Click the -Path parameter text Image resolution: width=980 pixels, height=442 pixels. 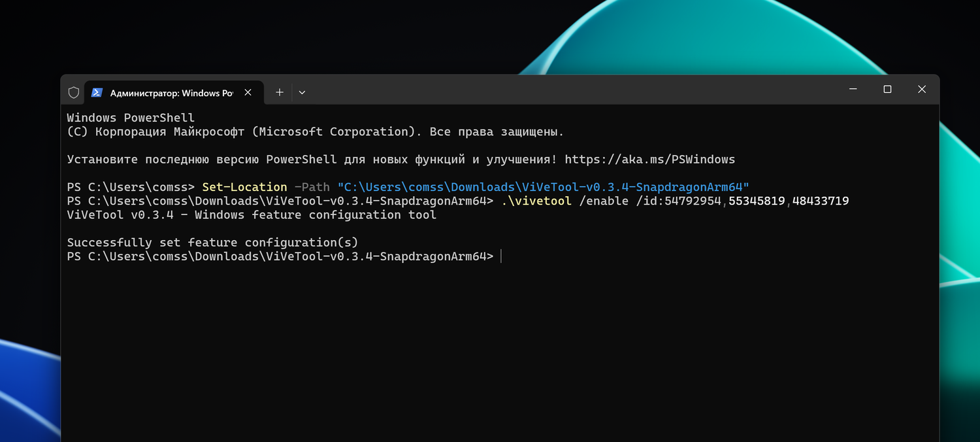[312, 187]
